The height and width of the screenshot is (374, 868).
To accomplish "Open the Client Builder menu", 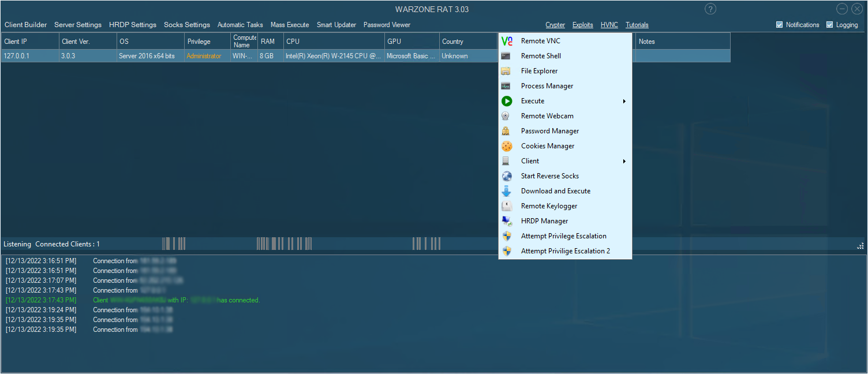I will click(x=26, y=25).
